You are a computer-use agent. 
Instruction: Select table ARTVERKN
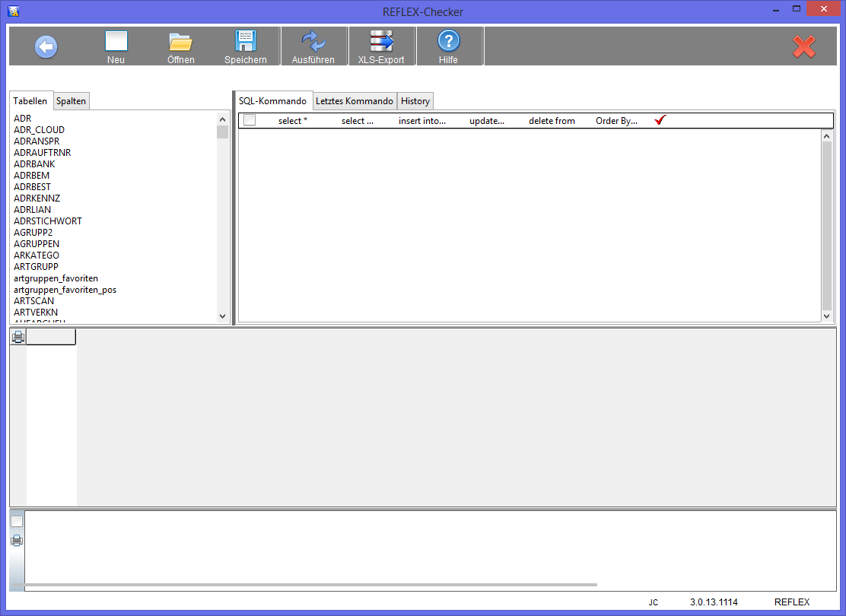coord(36,313)
